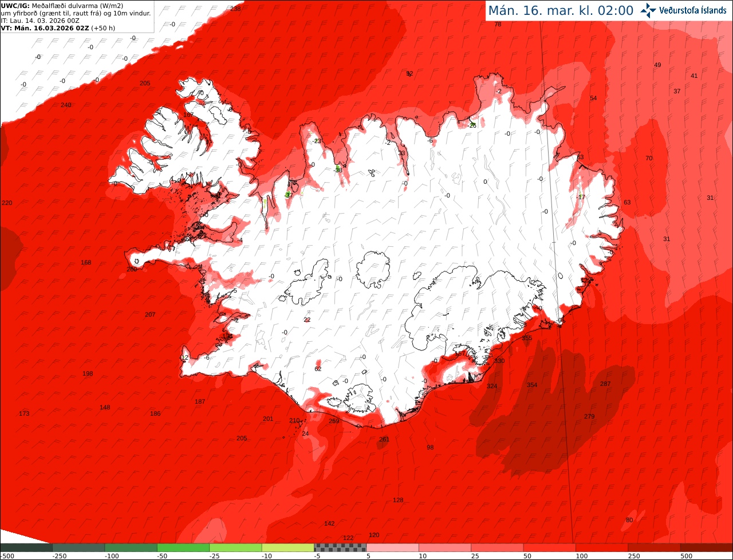Pick the legend swatch between 5 and 10
The height and width of the screenshot is (560, 733).
tap(392, 547)
